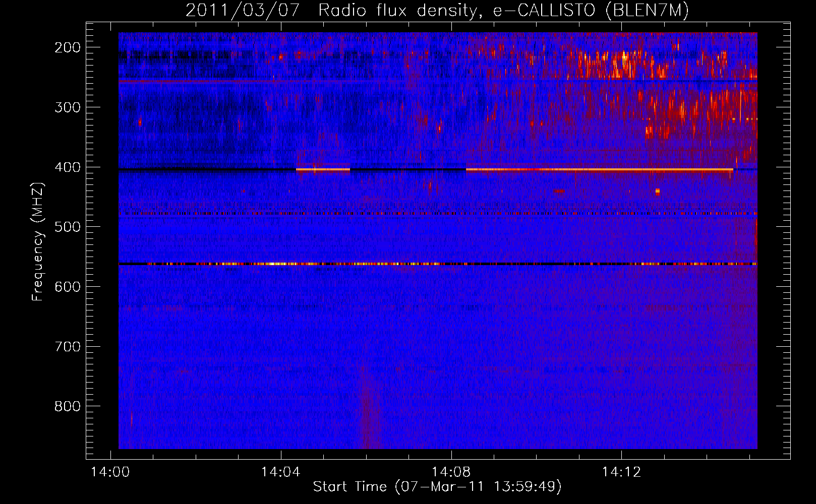
Task: Click the 14:00 time tick label
Action: click(110, 472)
